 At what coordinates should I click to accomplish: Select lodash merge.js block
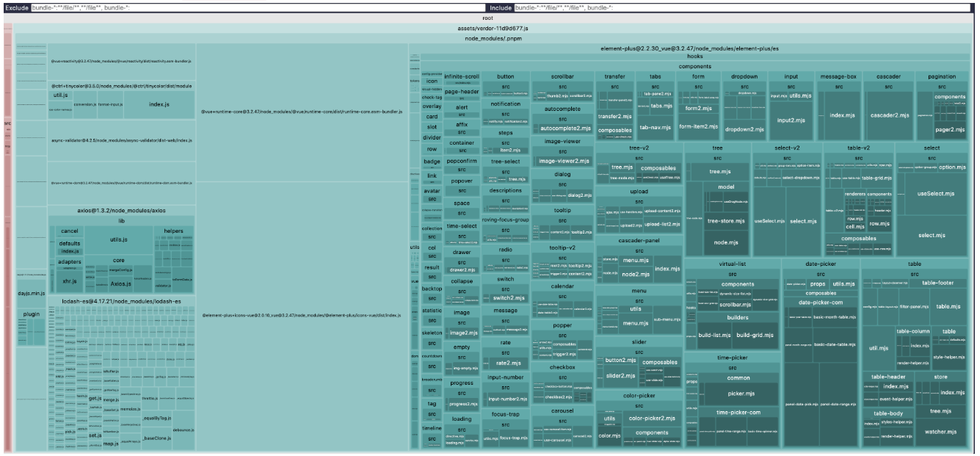point(111,399)
